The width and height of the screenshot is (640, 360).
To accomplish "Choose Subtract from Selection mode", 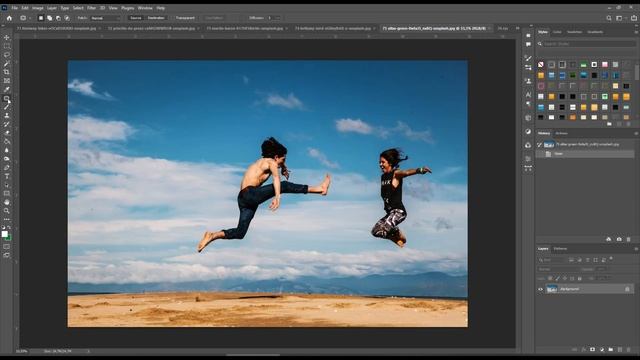I will [x=58, y=18].
